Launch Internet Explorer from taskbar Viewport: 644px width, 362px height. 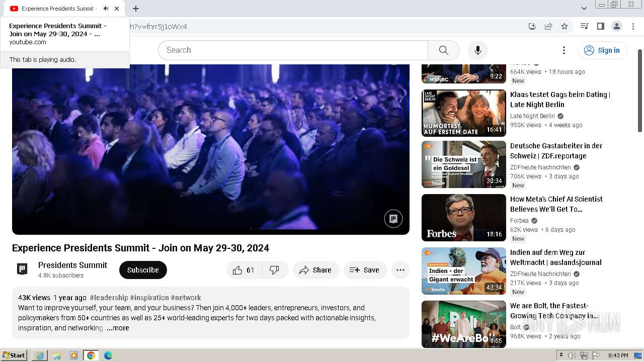pyautogui.click(x=40, y=355)
